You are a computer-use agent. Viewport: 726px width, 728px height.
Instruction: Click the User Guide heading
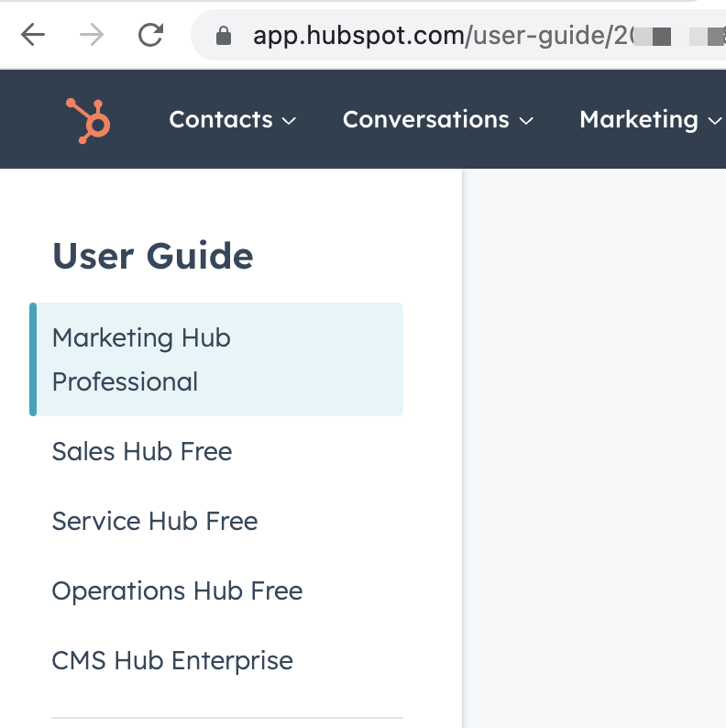(153, 256)
